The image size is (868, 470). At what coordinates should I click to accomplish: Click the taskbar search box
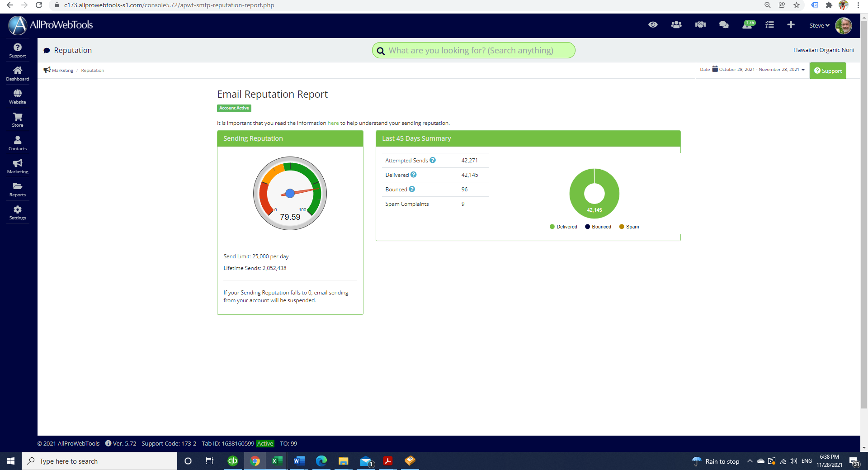pyautogui.click(x=99, y=461)
